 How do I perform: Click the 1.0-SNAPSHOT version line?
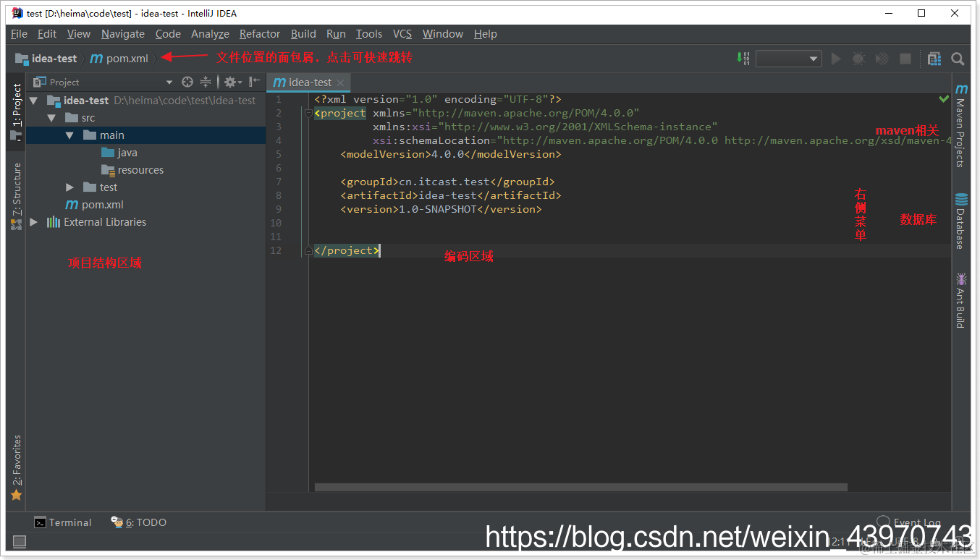click(442, 209)
